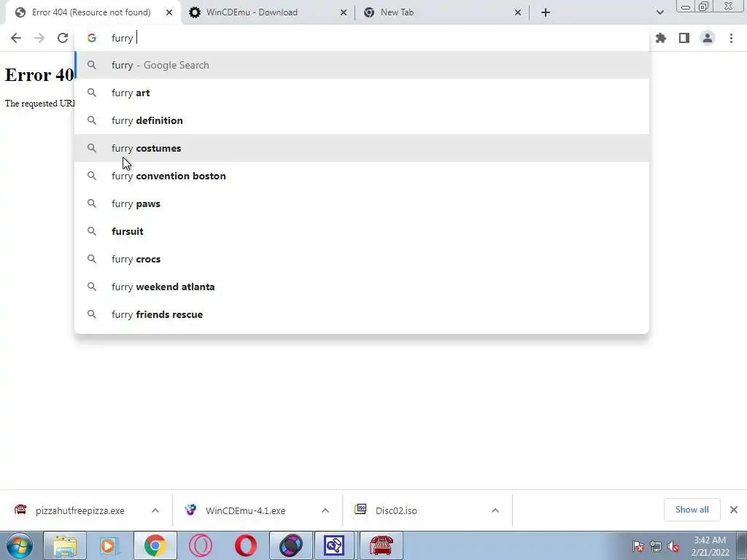The image size is (747, 560).
Task: Expand options for Disc02.iso download
Action: [x=495, y=510]
